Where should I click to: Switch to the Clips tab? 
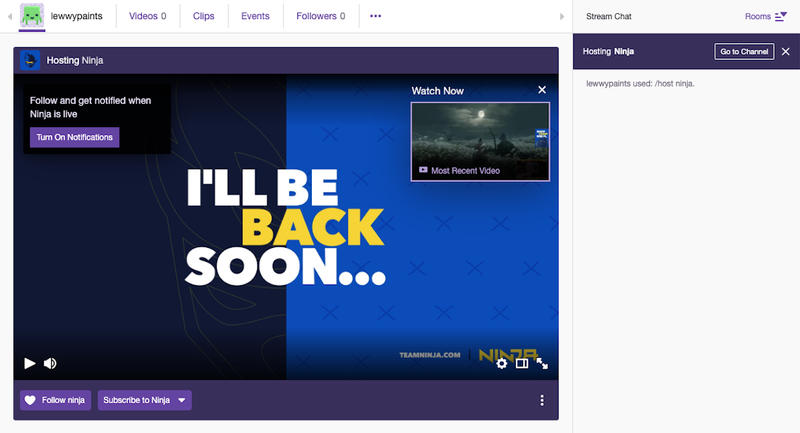click(204, 16)
